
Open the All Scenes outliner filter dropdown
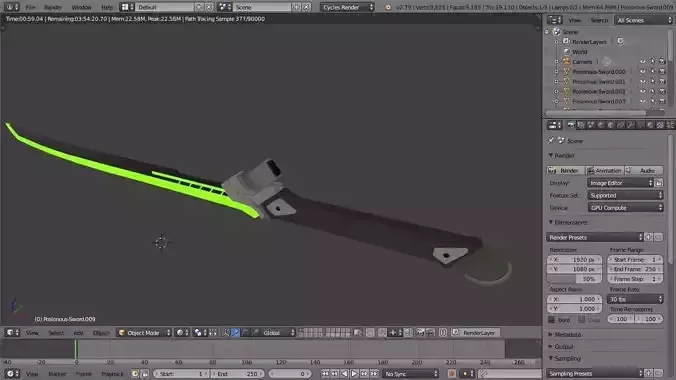[x=644, y=20]
